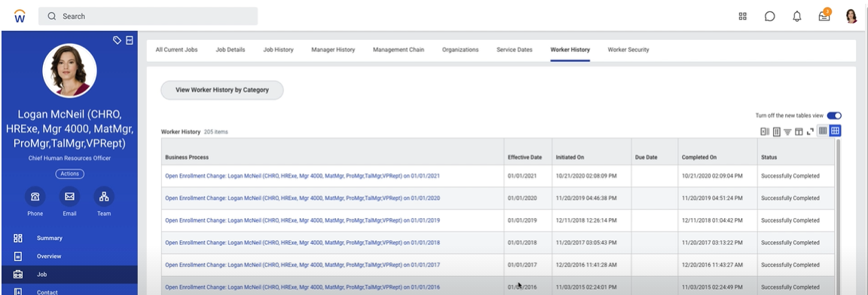Open the Worker Security tab
The width and height of the screenshot is (868, 295).
(628, 50)
